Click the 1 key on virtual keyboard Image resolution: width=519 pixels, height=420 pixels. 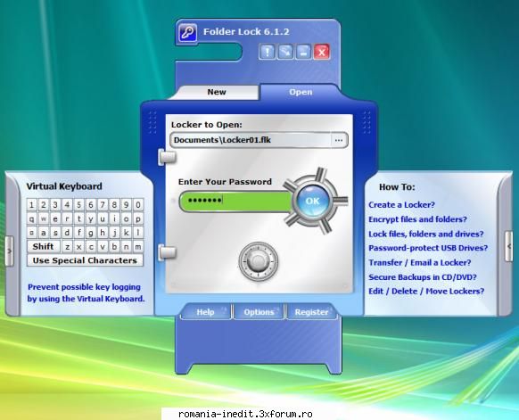[x=32, y=205]
